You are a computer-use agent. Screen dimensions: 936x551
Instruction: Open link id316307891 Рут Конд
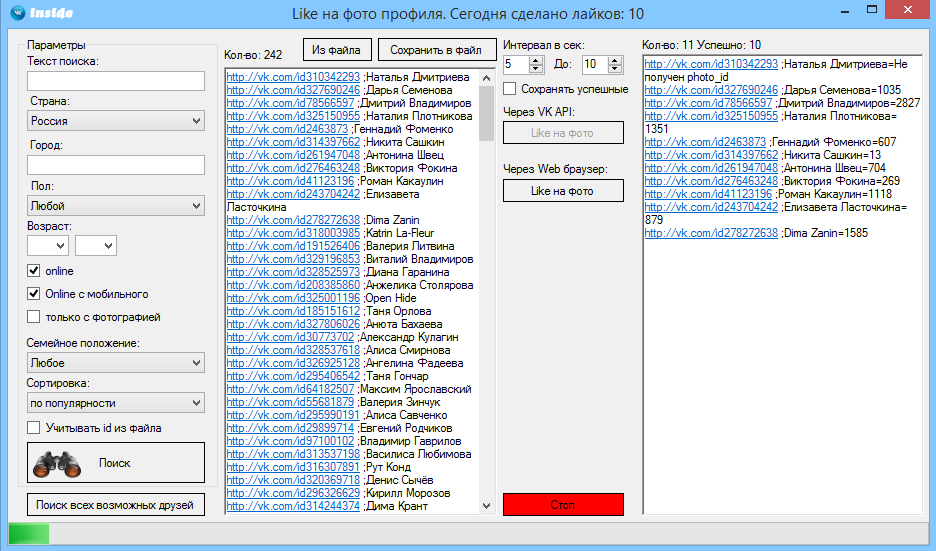point(293,467)
